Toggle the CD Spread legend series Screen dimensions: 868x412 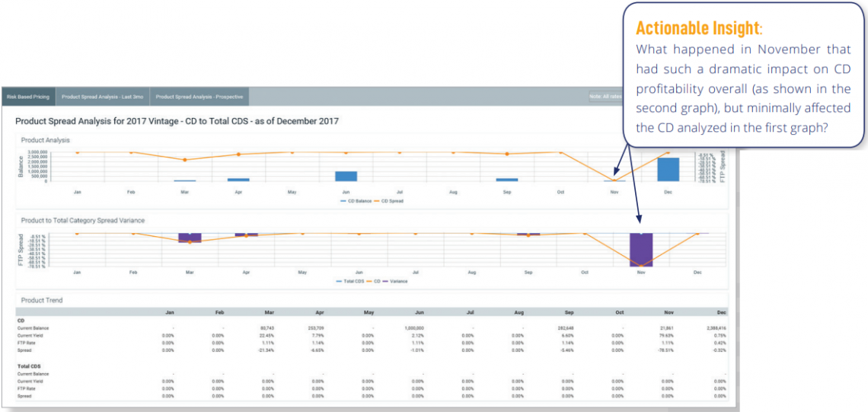[389, 200]
